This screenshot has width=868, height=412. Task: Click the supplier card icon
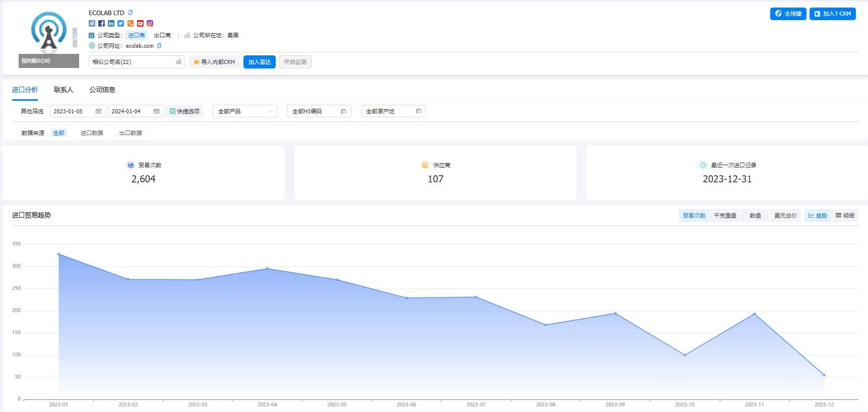click(x=425, y=165)
